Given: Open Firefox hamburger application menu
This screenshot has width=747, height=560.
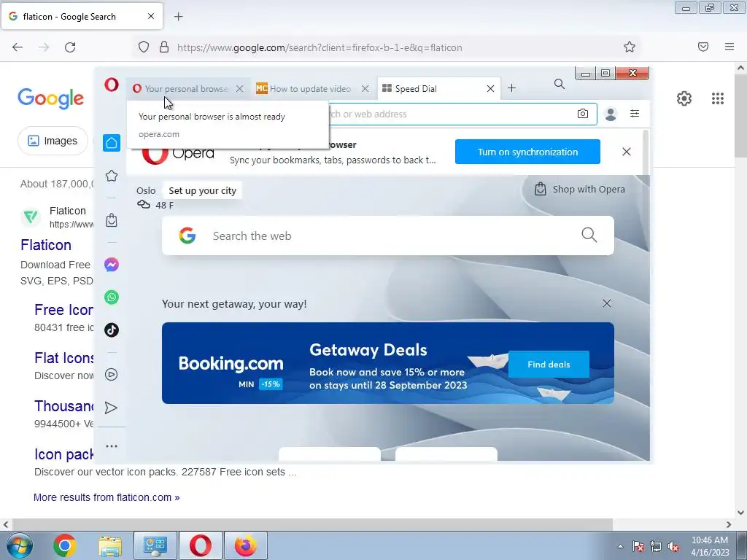Looking at the screenshot, I should tap(729, 47).
